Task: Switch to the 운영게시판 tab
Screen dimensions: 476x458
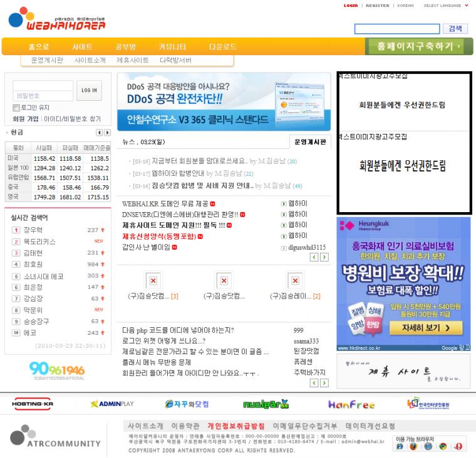Action: [310, 141]
